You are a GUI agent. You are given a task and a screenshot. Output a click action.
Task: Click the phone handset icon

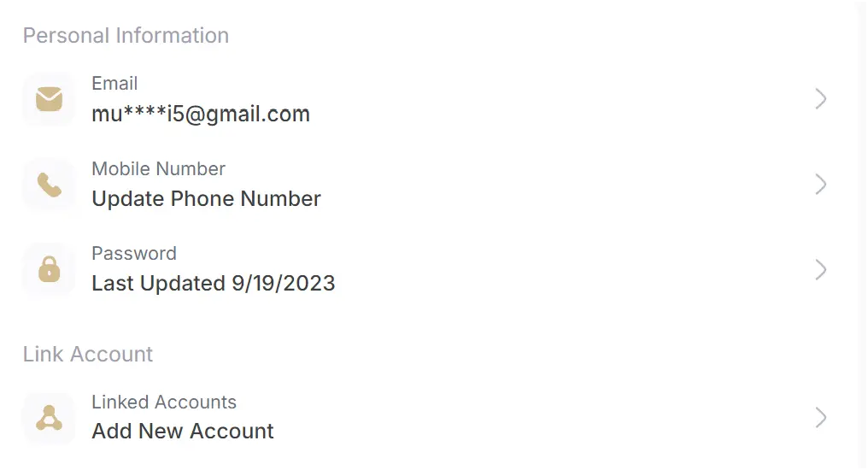click(x=50, y=185)
